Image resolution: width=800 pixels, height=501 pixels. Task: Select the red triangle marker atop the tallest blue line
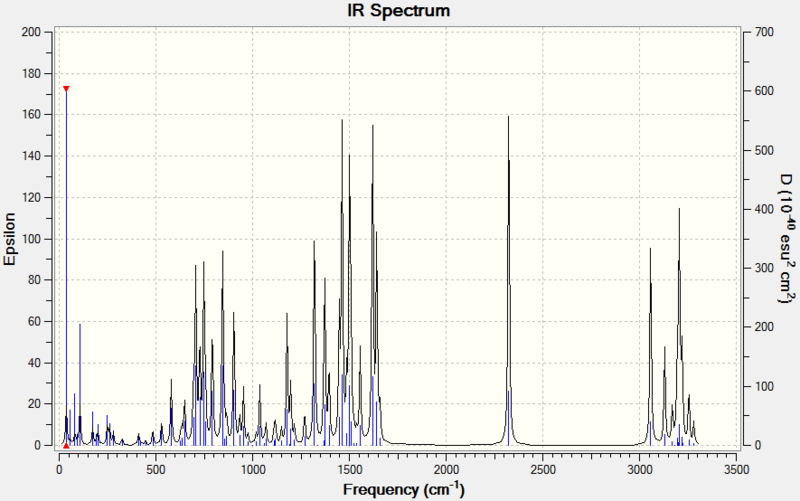[66, 89]
